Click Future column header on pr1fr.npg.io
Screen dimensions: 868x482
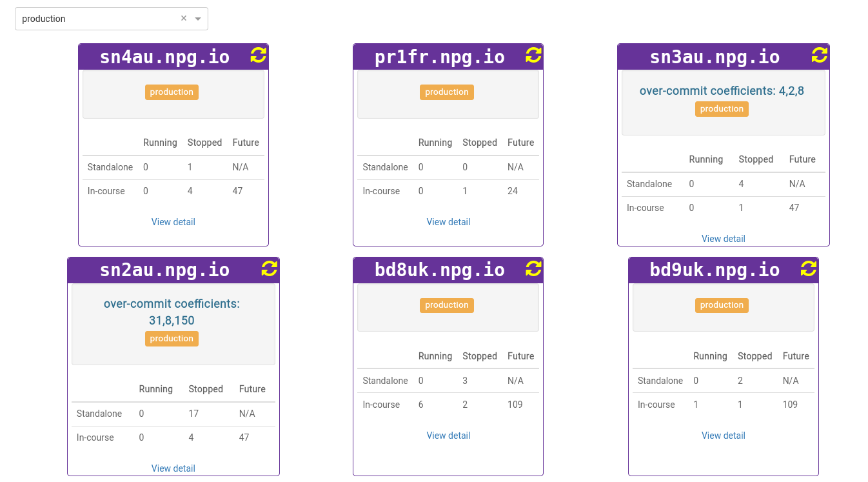[x=521, y=143]
